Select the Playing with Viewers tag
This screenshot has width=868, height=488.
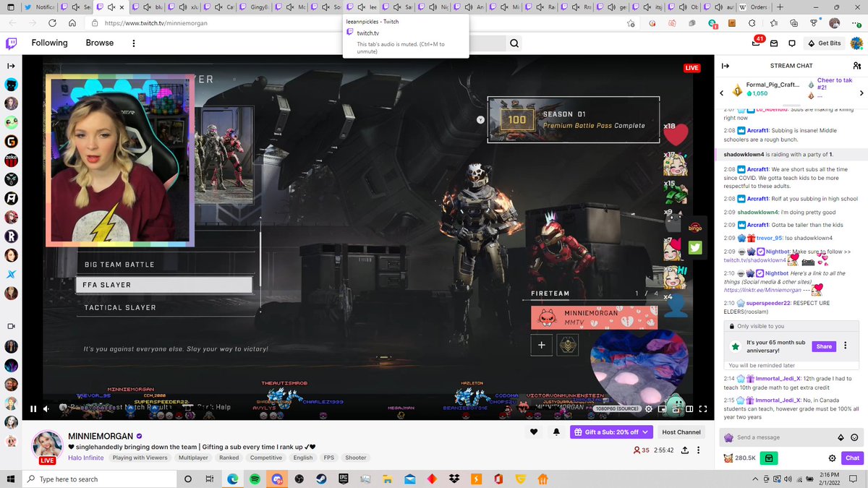140,458
